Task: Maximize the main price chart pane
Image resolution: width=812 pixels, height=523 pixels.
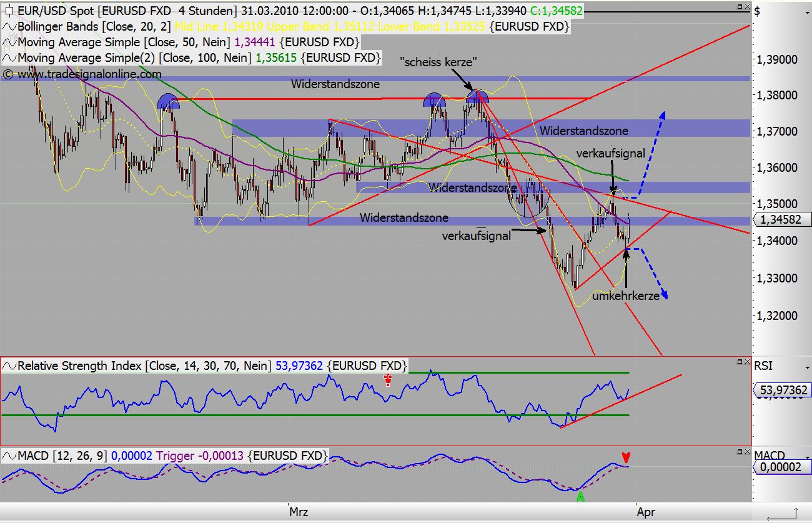Action: pyautogui.click(x=738, y=6)
